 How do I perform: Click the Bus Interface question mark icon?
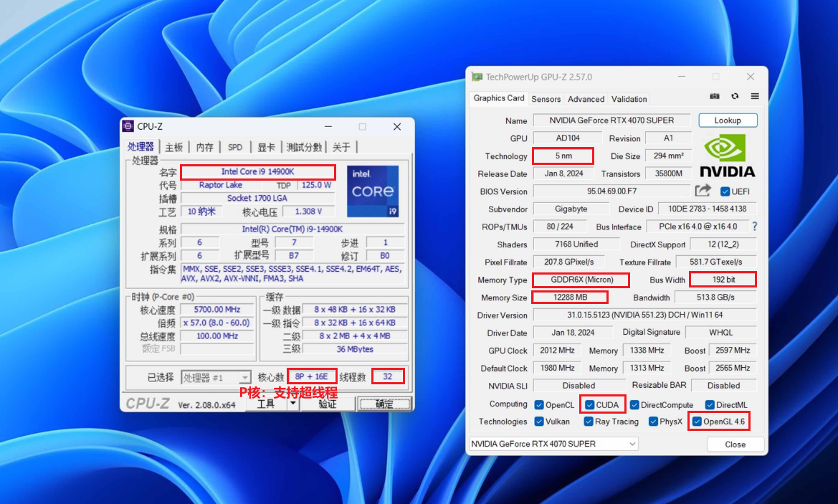tap(754, 227)
